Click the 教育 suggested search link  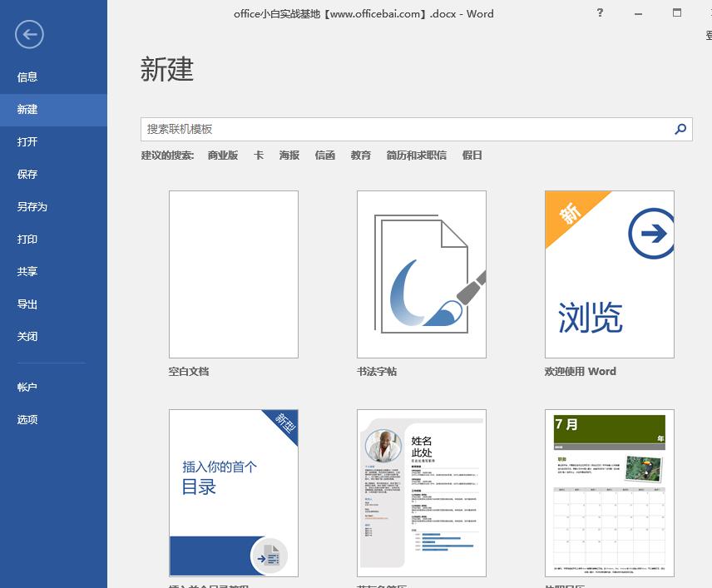pyautogui.click(x=361, y=155)
